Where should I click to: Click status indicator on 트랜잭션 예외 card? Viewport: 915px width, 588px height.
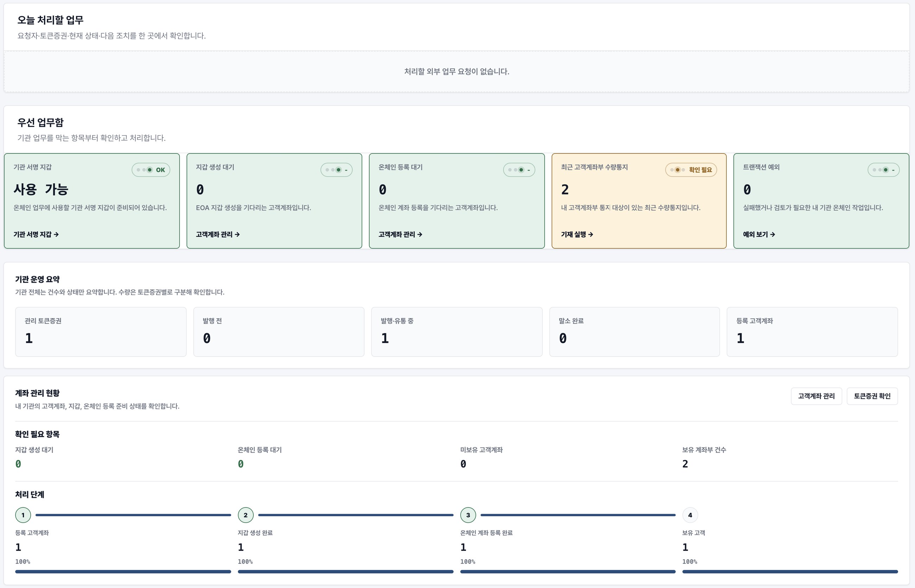pos(883,170)
